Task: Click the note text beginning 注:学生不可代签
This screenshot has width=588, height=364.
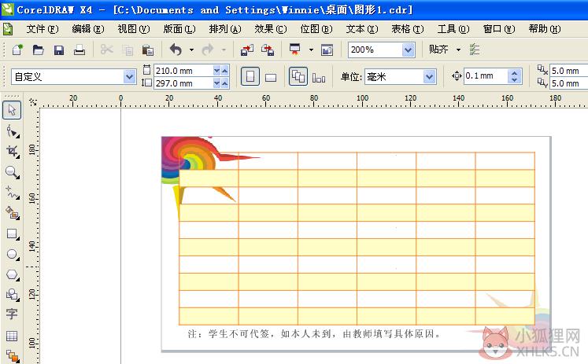Action: coord(315,333)
